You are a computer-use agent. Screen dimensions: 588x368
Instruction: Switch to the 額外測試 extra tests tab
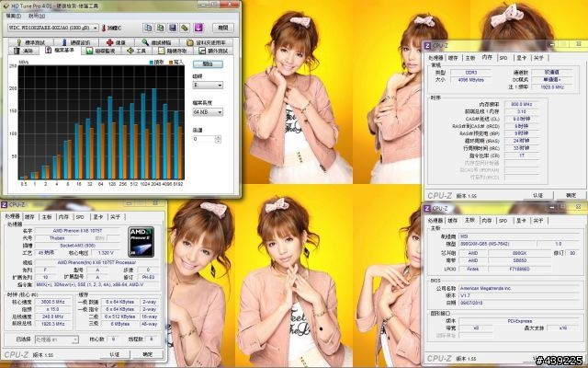click(214, 51)
